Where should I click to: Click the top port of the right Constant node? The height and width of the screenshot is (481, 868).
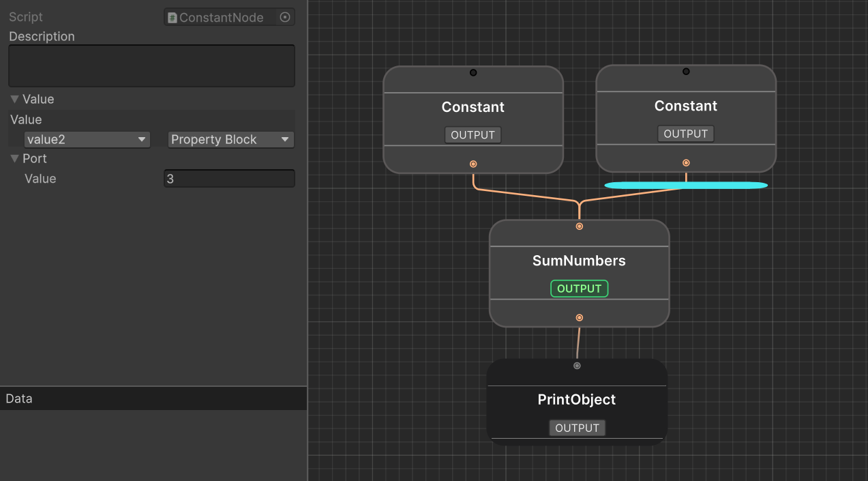coord(686,71)
